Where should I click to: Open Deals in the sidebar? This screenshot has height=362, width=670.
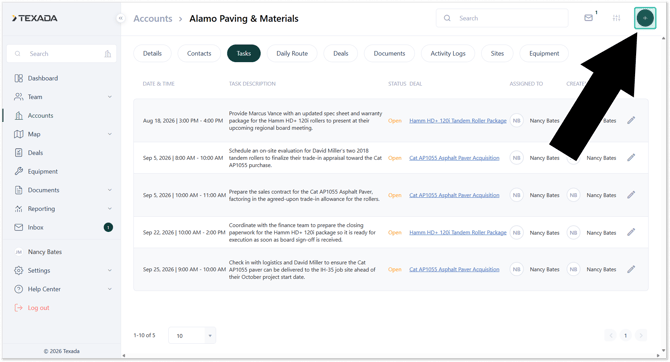click(35, 153)
